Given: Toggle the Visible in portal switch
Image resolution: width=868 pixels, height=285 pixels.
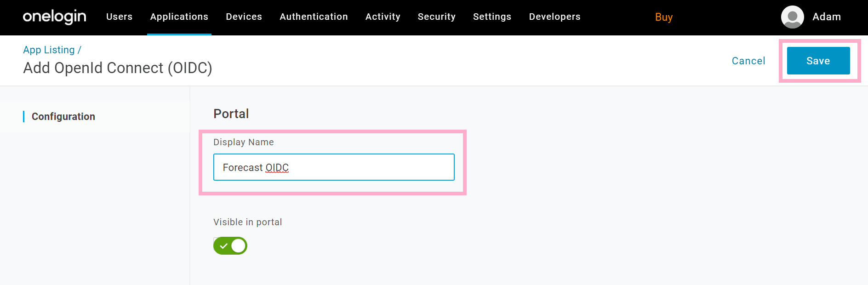Looking at the screenshot, I should tap(230, 246).
